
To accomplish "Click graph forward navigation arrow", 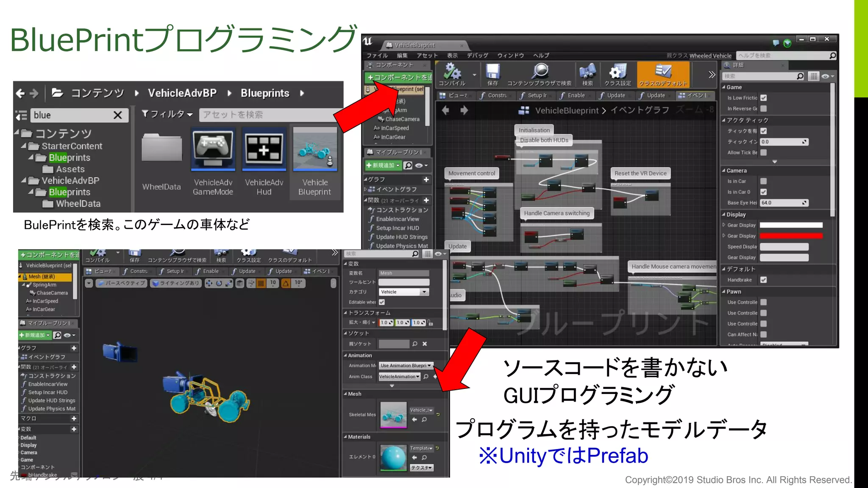I will [464, 111].
